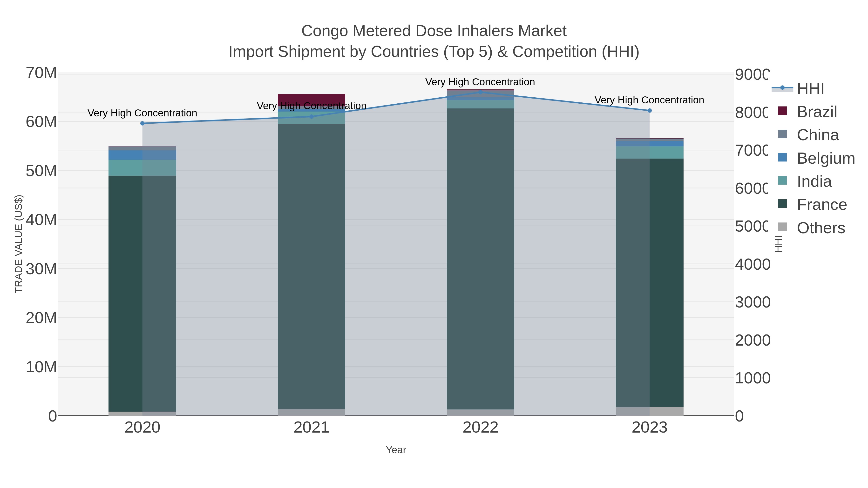Click the 2021 x-axis label
868x488 pixels.
(x=311, y=427)
